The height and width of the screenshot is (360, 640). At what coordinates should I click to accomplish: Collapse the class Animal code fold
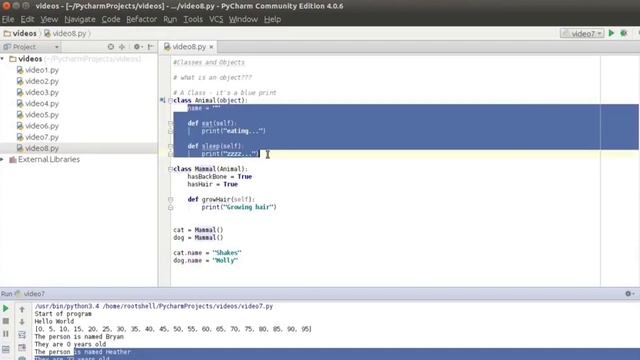pos(170,100)
